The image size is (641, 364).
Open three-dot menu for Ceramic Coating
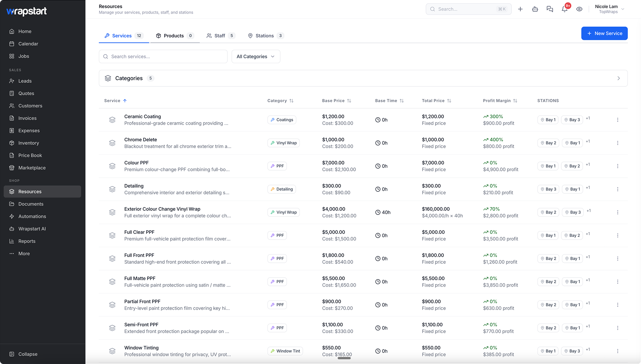617,120
